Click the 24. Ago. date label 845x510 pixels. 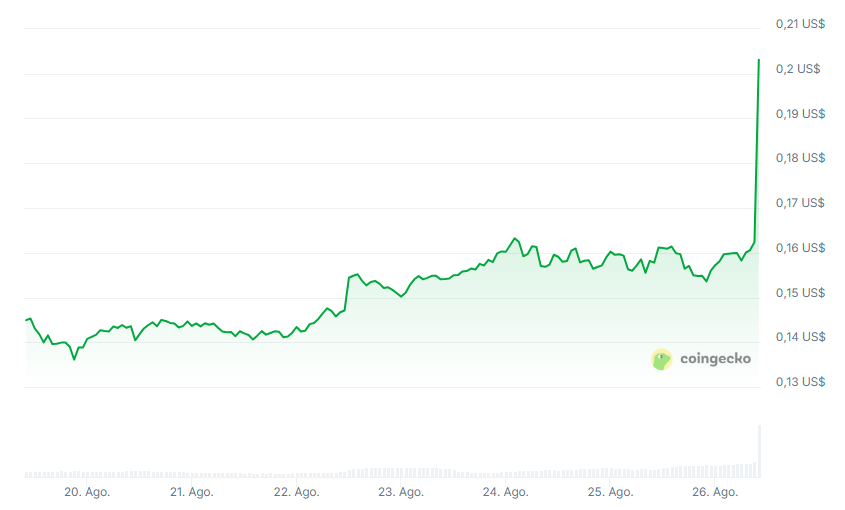click(x=505, y=492)
